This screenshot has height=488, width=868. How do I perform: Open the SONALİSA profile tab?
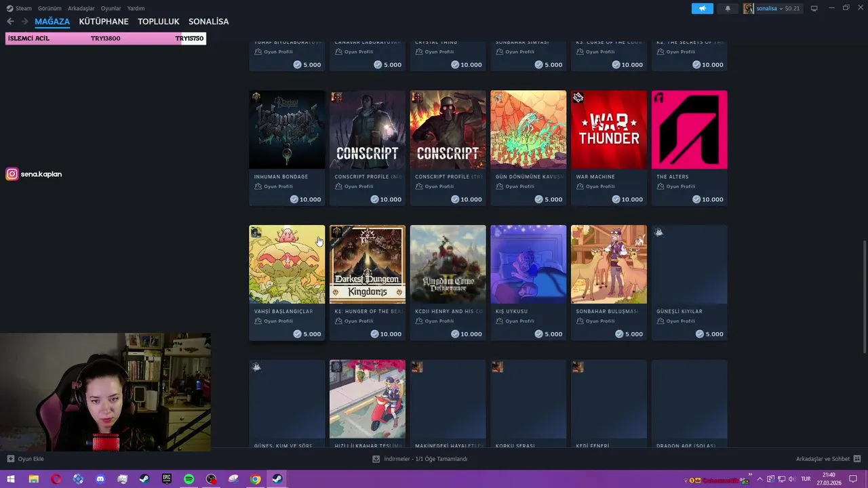coord(209,22)
